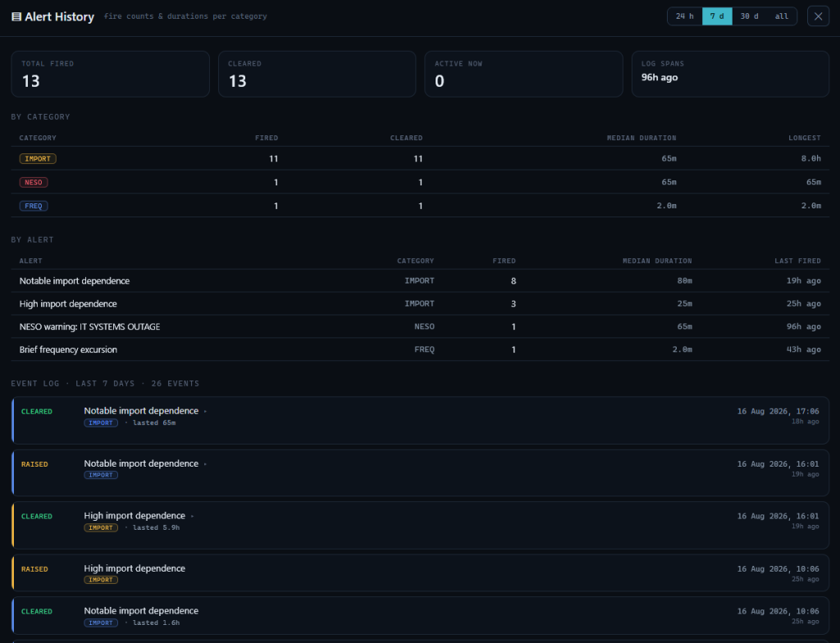Click CLEARED status on the lasted 1.6h event
Image resolution: width=840 pixels, height=643 pixels.
coord(36,611)
